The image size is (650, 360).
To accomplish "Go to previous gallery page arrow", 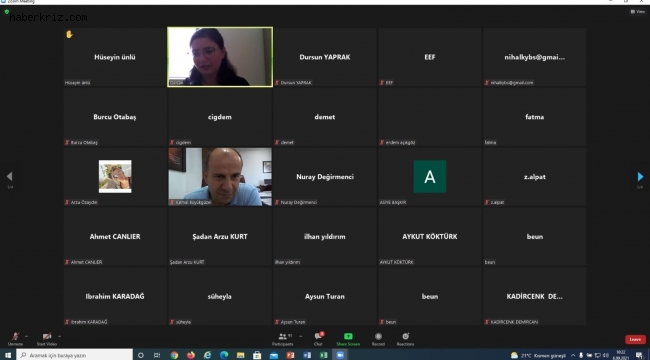I will pos(10,177).
